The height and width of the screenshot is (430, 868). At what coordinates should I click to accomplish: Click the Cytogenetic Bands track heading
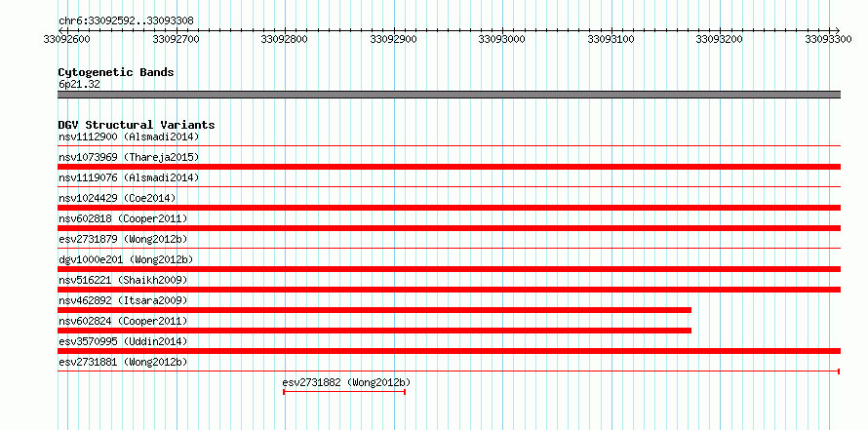tap(116, 72)
